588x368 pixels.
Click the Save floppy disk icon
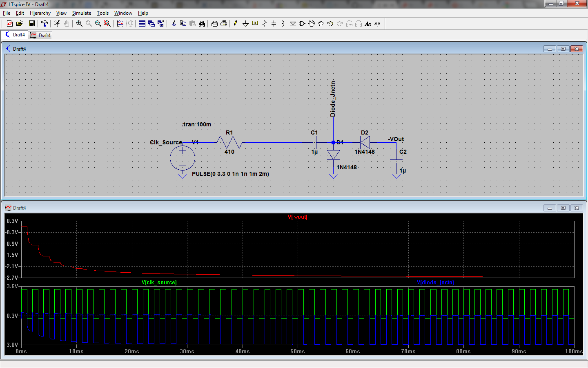click(x=31, y=24)
